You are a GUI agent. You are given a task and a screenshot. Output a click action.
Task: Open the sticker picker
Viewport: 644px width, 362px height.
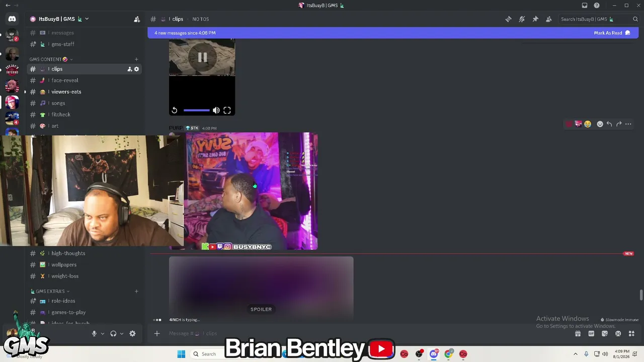click(605, 333)
